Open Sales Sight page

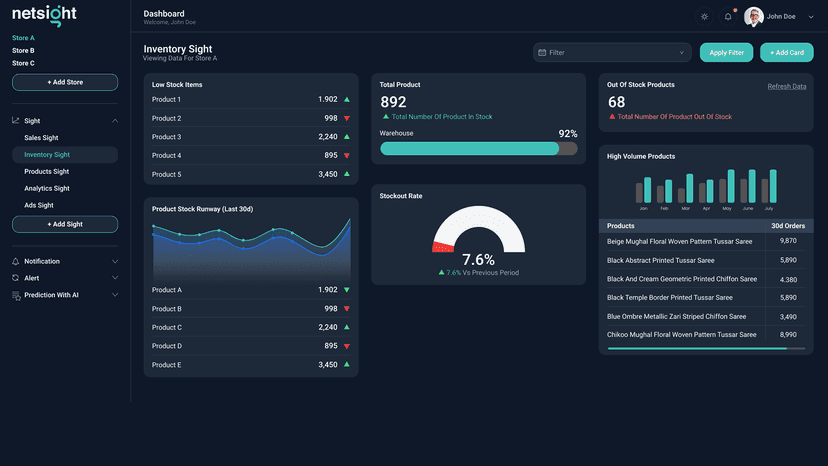41,138
